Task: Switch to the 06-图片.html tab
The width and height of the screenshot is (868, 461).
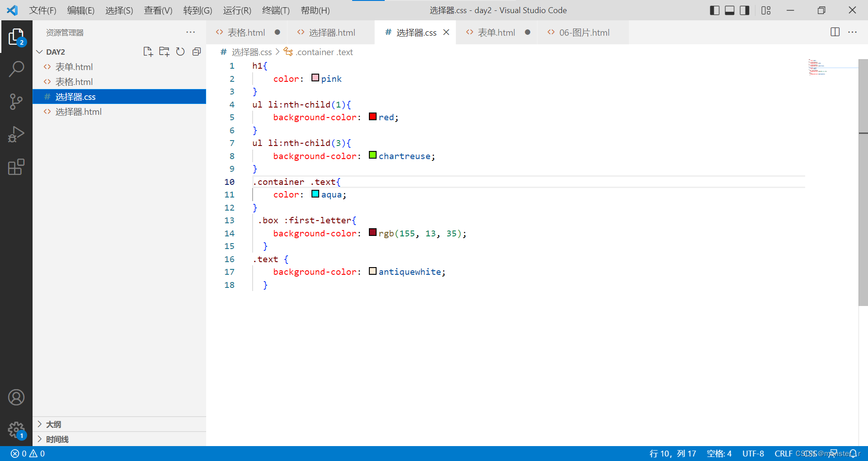Action: coord(583,32)
